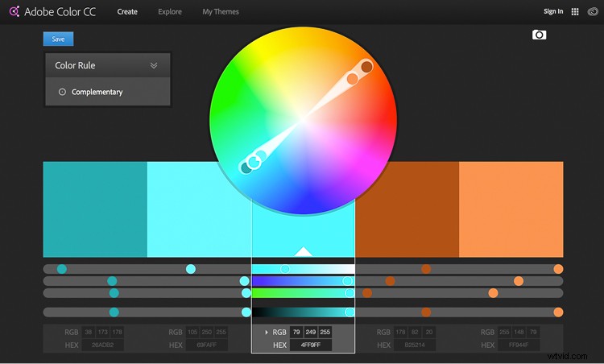Select the dark teal marker on color wheel
The height and width of the screenshot is (364, 604).
click(246, 168)
